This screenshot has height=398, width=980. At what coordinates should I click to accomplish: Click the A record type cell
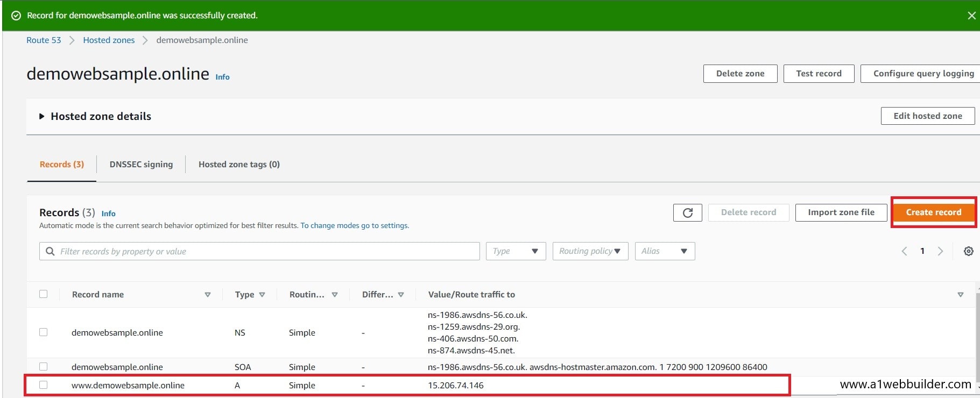(x=237, y=386)
